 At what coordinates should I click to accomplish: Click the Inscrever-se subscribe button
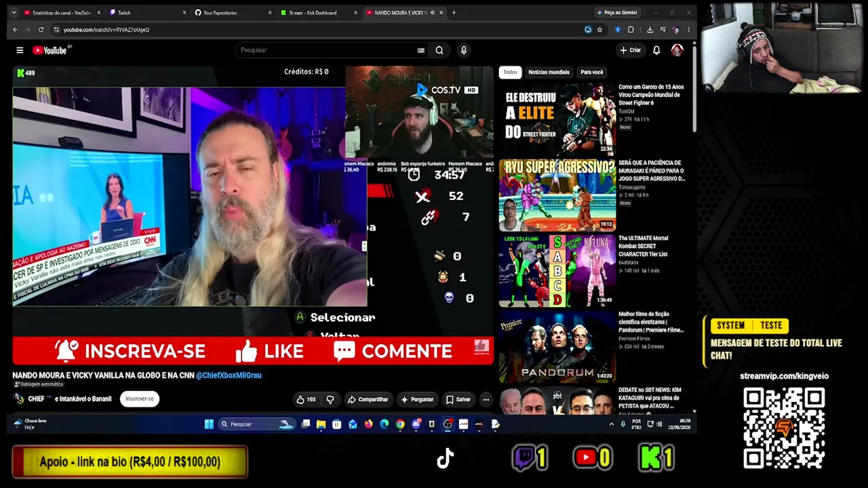140,399
